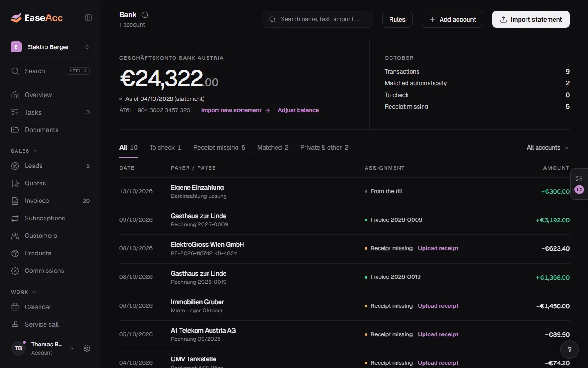The width and height of the screenshot is (588, 368).
Task: Select the All transactions tab
Action: click(x=129, y=148)
